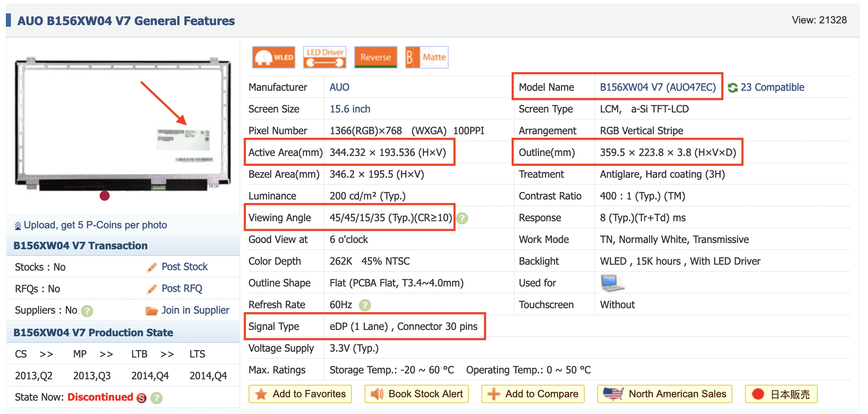Viewport: 868px width, 414px height.
Task: Open the AUO manufacturer link
Action: coord(339,87)
